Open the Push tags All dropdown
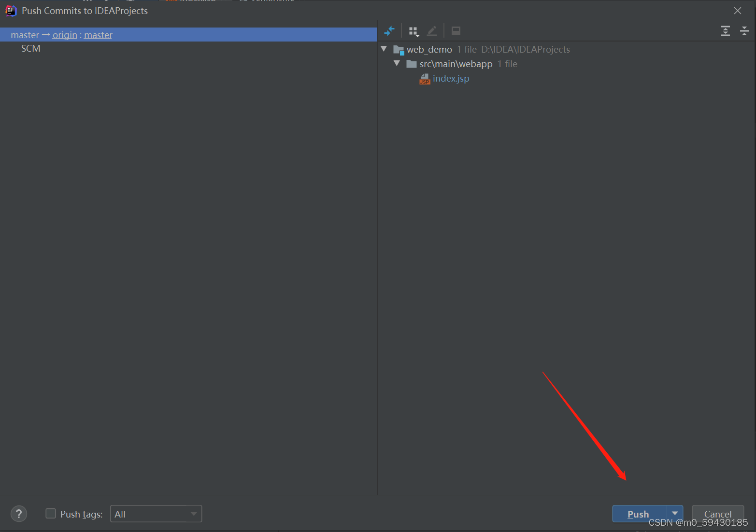 click(x=156, y=514)
